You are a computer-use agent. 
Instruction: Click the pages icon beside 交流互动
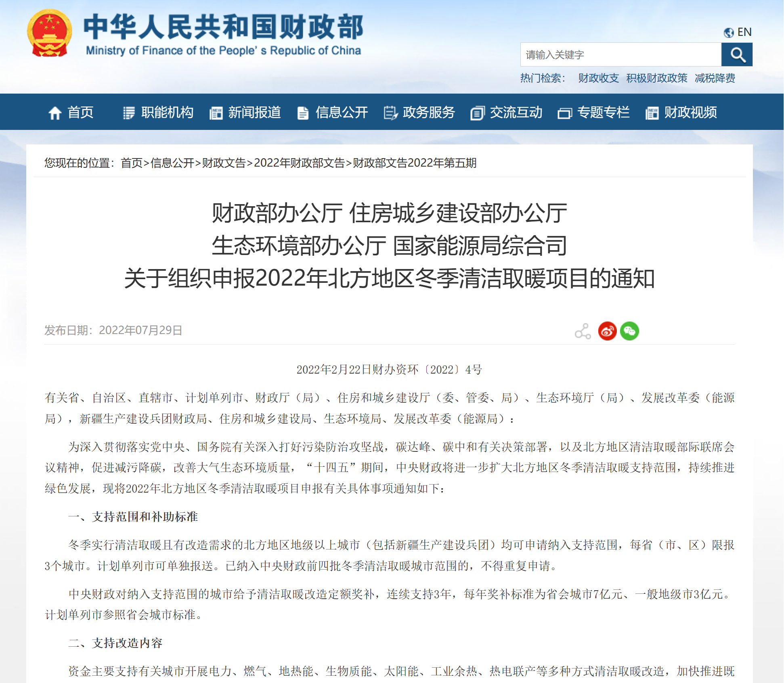coord(477,113)
